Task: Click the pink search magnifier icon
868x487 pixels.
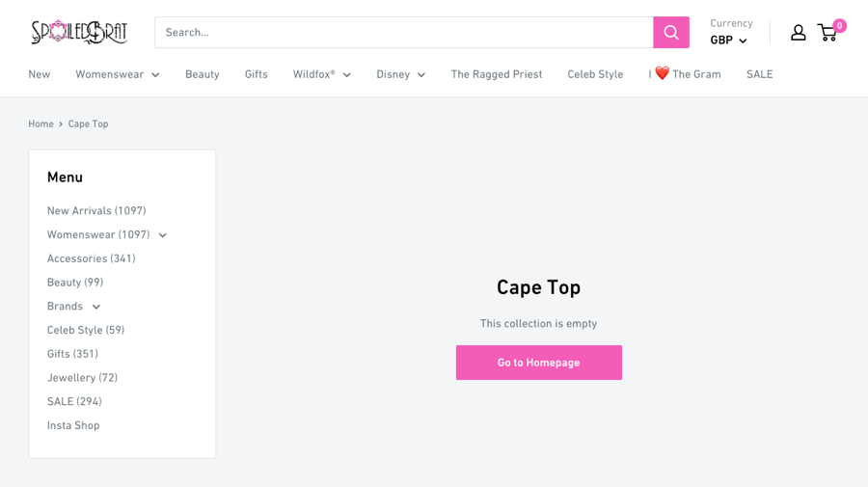Action: (670, 32)
